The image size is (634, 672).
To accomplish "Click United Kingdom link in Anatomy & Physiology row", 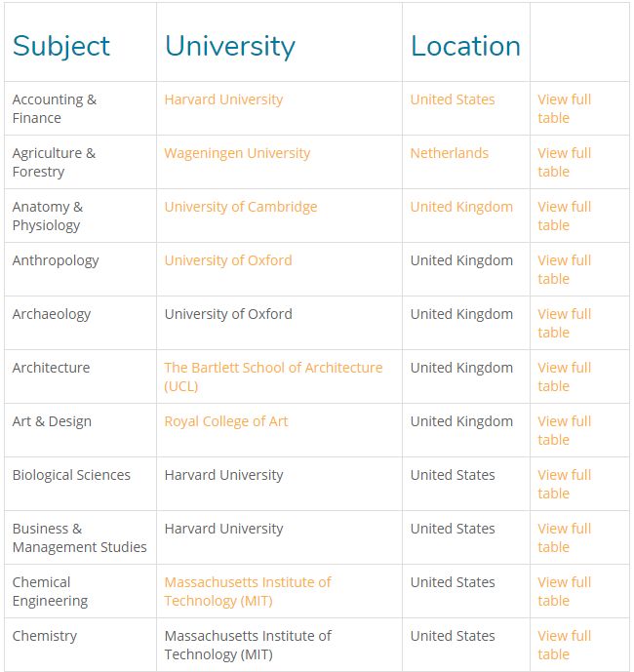I will 461,207.
